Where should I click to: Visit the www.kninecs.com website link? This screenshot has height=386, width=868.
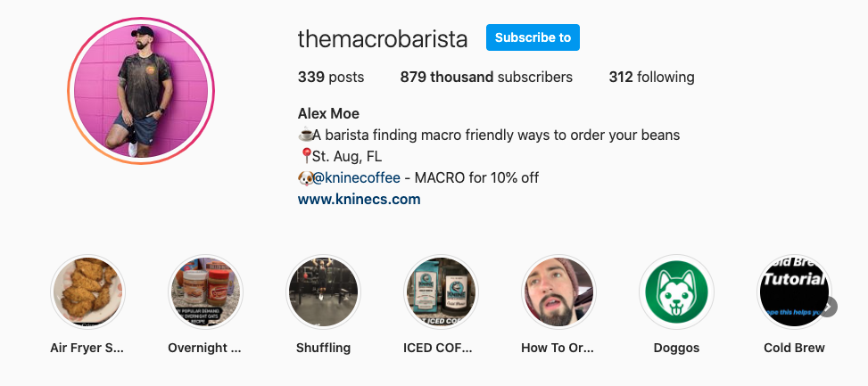pyautogui.click(x=360, y=199)
